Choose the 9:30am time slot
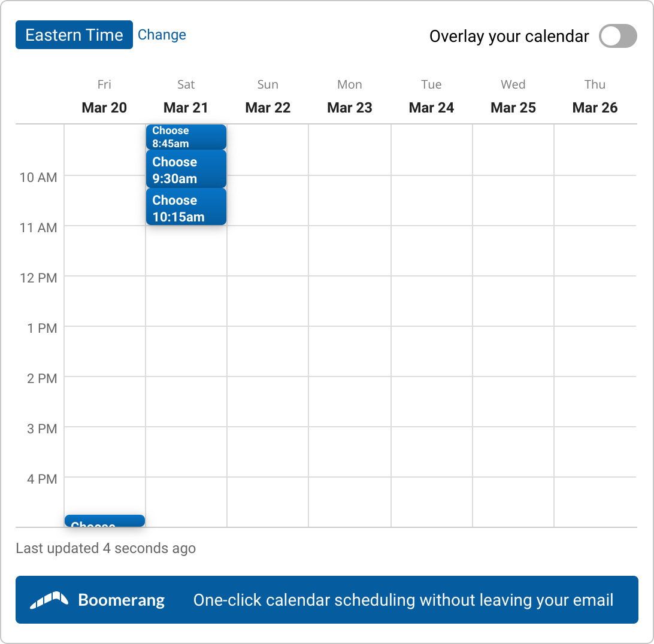 click(x=186, y=169)
